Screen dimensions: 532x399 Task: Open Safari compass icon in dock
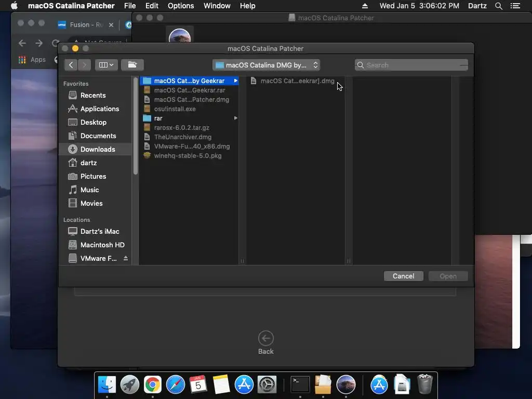[x=176, y=385]
